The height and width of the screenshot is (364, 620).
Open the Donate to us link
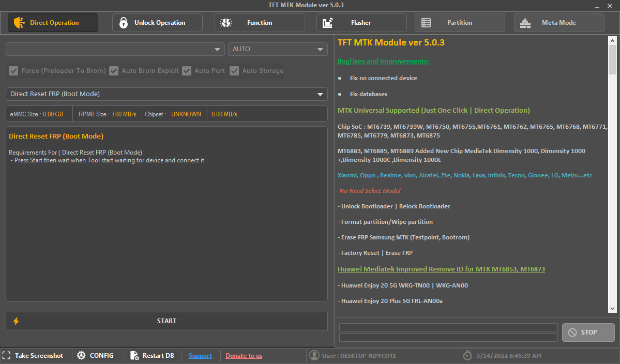point(244,355)
